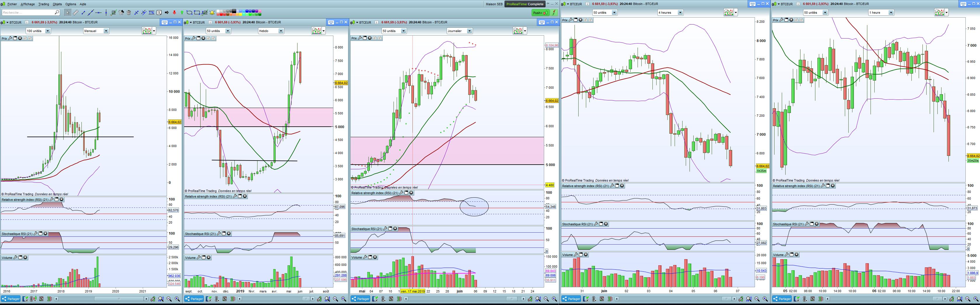Remove Volume indicator from the monthly chart
Screen dimensions: 980x305
point(25,257)
